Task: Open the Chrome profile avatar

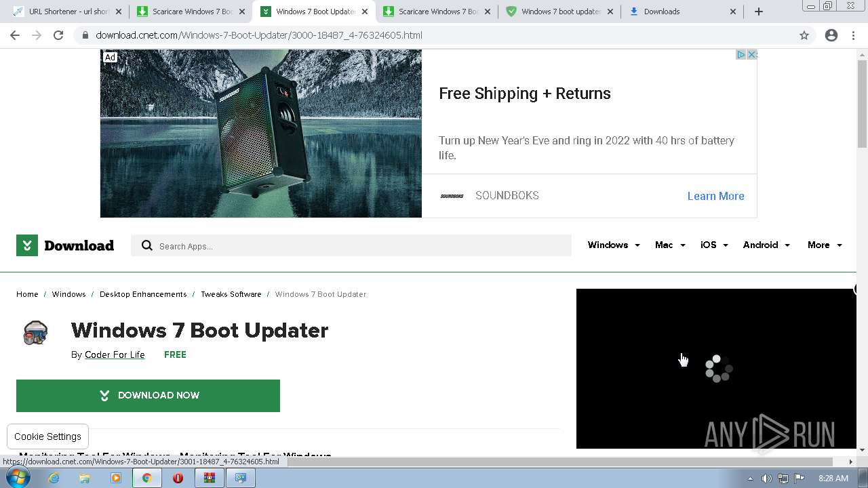Action: point(831,35)
